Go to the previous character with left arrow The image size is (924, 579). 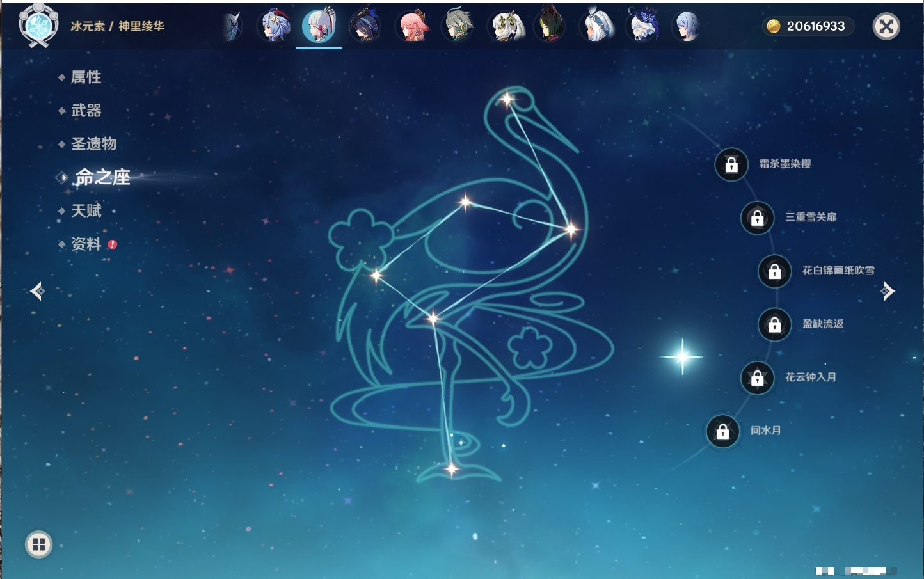pyautogui.click(x=37, y=291)
